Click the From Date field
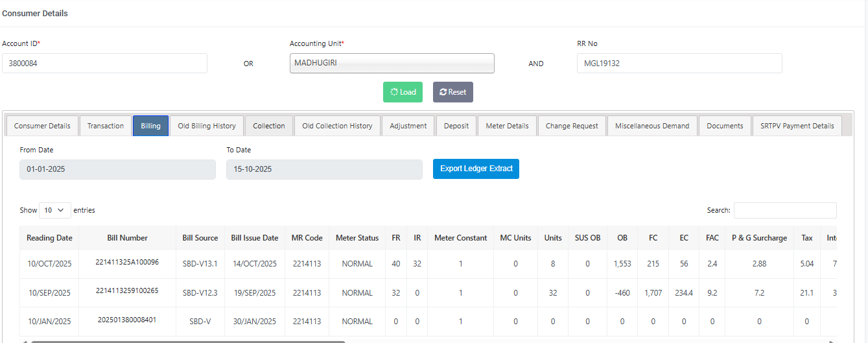 [x=117, y=169]
